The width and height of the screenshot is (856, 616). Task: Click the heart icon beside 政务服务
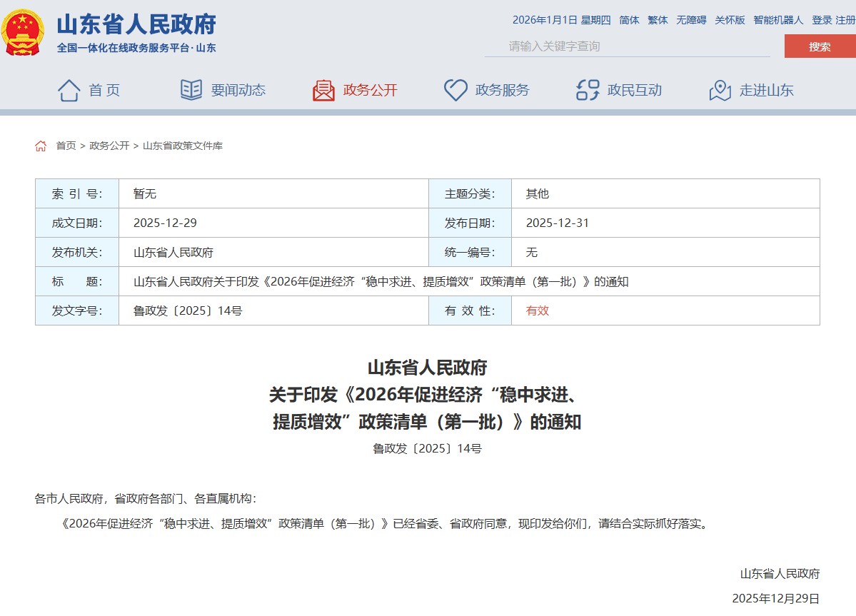pyautogui.click(x=455, y=90)
